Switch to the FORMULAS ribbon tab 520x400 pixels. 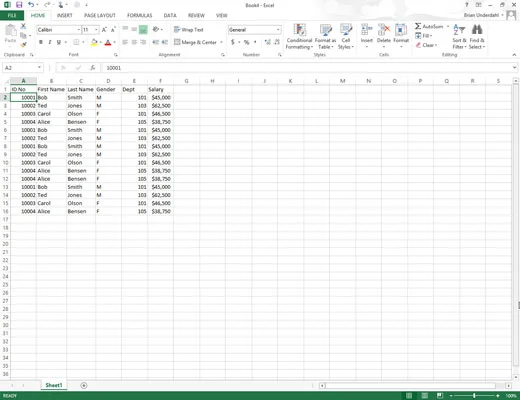(x=140, y=15)
